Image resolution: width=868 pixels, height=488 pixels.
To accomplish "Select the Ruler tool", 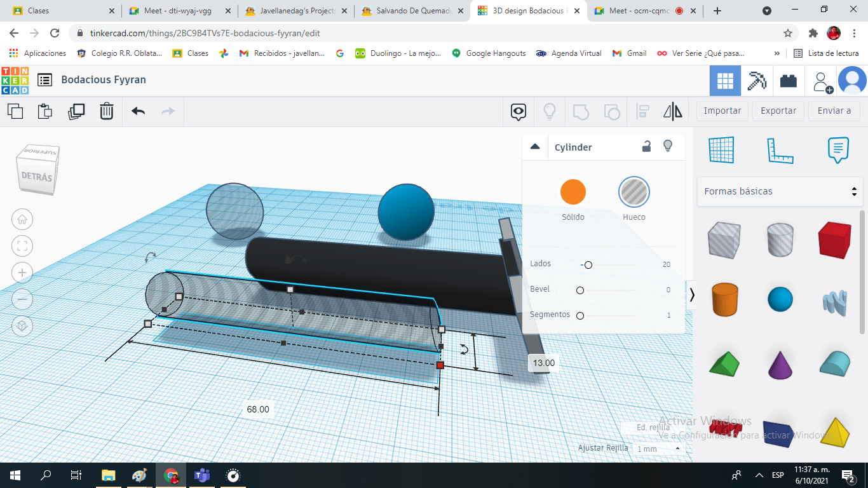I will [x=780, y=150].
